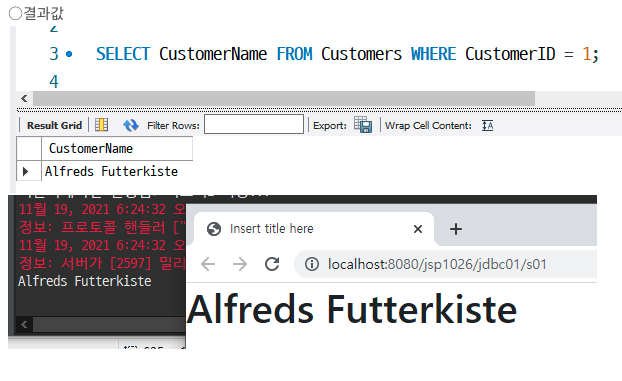Open a new browser tab with plus button
This screenshot has width=622, height=381.
[x=456, y=229]
